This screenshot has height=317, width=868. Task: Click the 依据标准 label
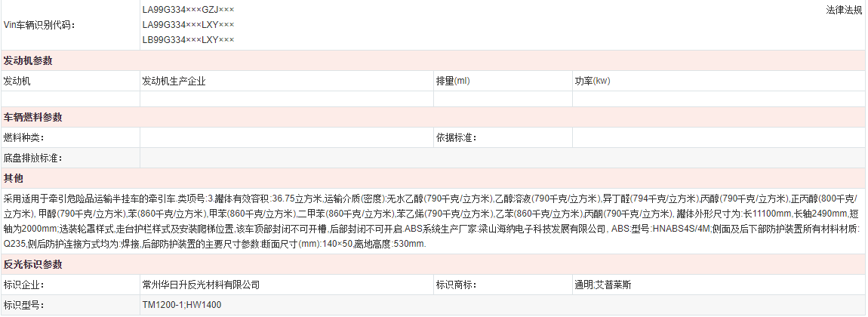click(456, 137)
